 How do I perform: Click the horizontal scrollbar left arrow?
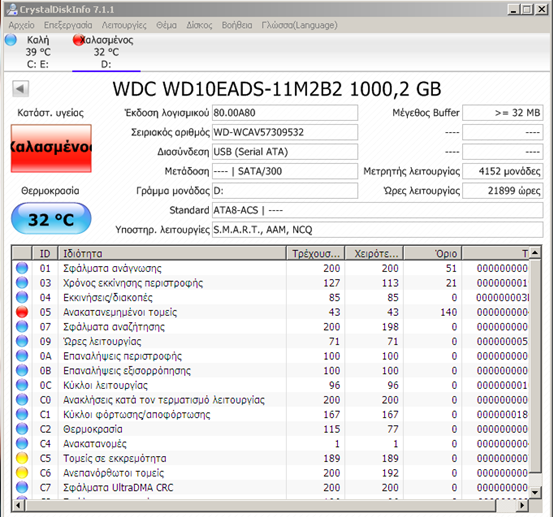click(18, 506)
